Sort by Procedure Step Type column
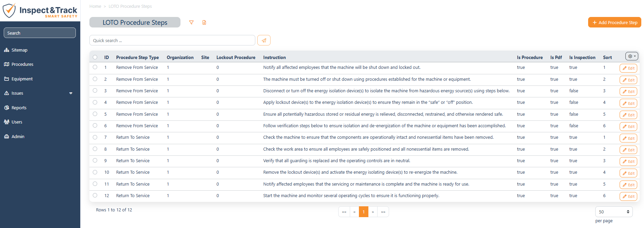The height and width of the screenshot is (228, 644). coord(137,57)
